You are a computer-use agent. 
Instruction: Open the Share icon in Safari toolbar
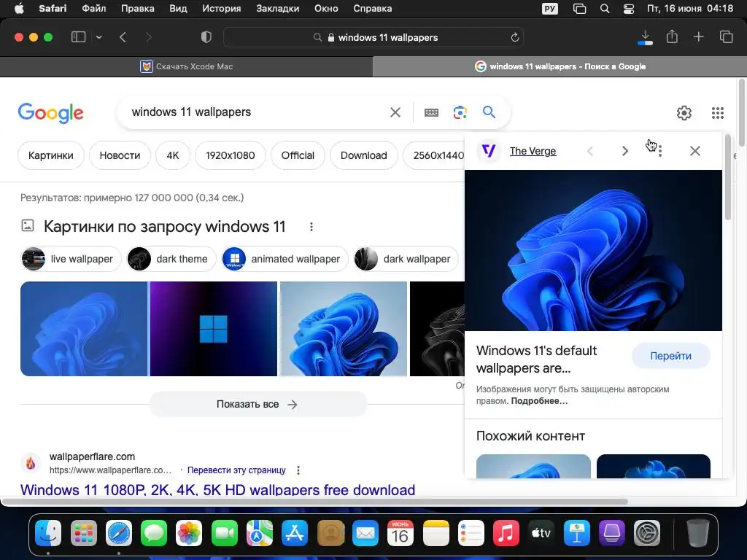pos(672,36)
